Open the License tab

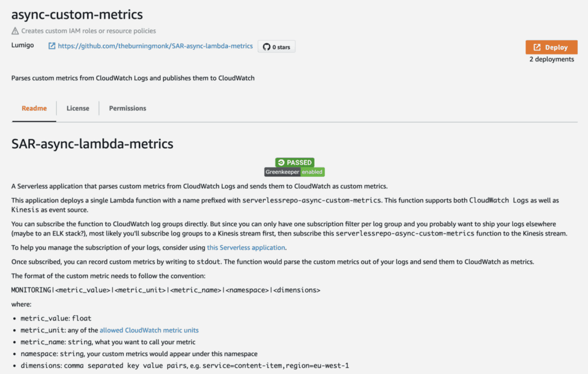click(x=78, y=108)
